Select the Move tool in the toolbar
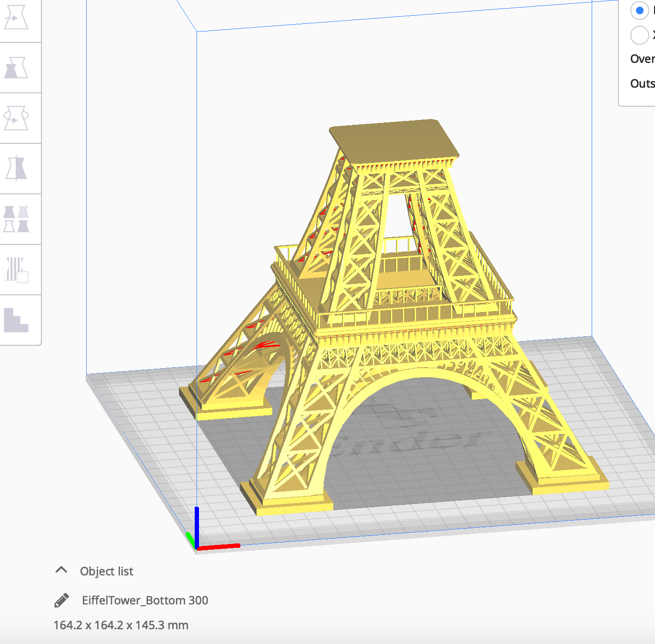The height and width of the screenshot is (644, 655). (x=16, y=18)
